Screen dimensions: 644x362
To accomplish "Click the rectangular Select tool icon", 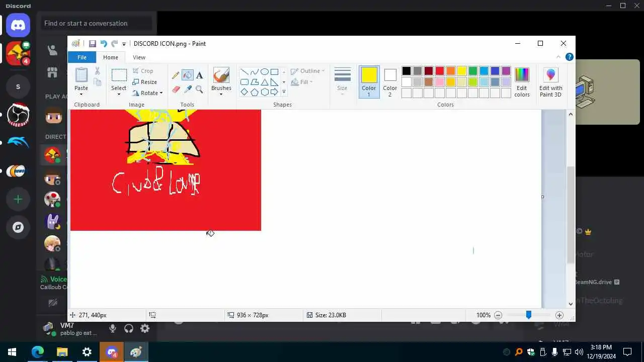I will (119, 75).
